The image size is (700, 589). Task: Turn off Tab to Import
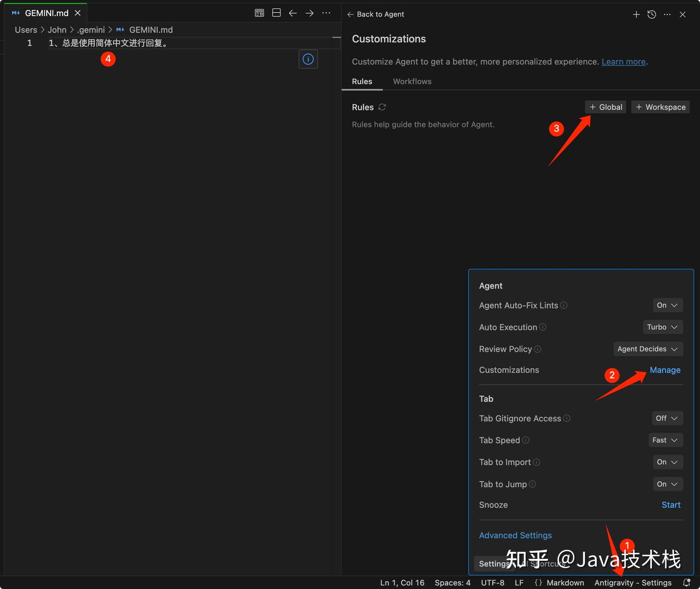(667, 462)
